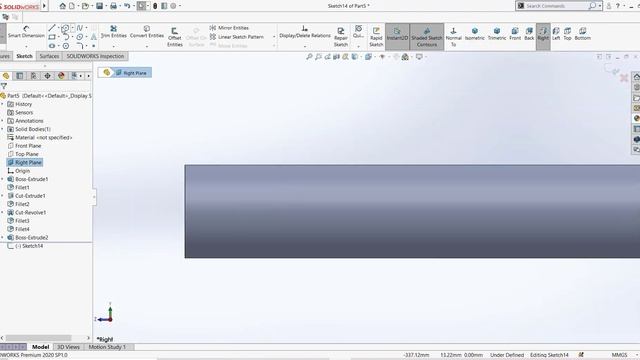Open the SOLIDWORKS Inspection tab

click(95, 56)
